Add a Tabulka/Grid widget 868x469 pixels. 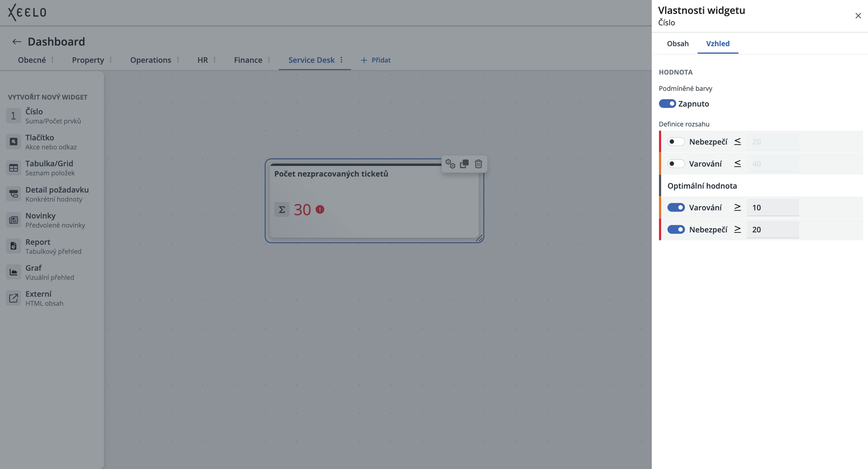(x=52, y=168)
